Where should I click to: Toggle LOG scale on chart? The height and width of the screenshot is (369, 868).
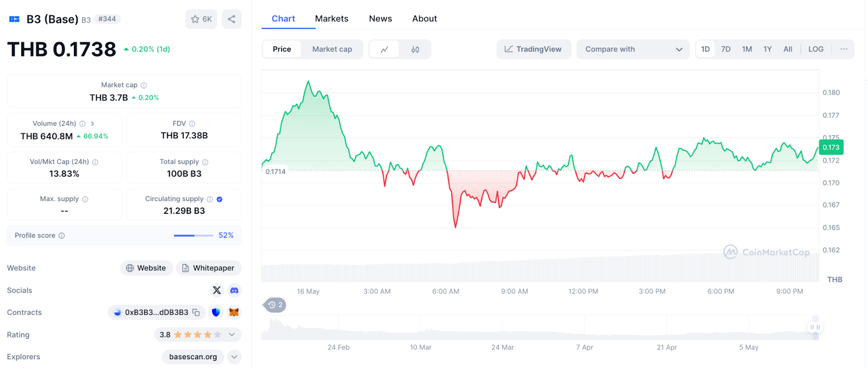815,49
